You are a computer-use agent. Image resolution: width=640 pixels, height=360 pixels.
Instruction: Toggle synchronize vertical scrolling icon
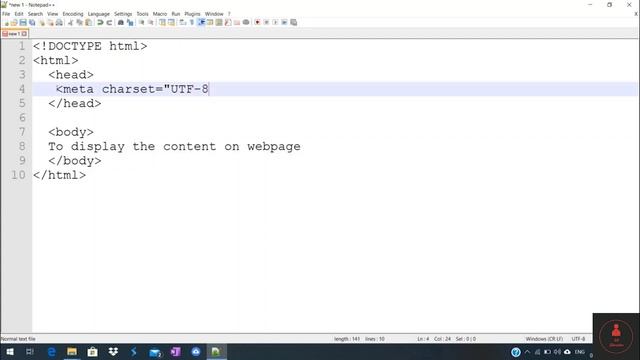[162, 22]
